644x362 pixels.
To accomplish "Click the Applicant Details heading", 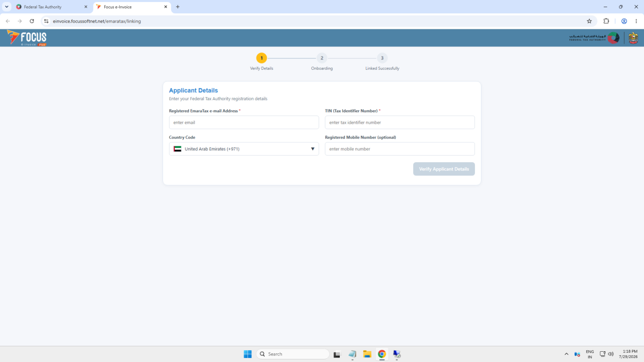I will pos(193,90).
